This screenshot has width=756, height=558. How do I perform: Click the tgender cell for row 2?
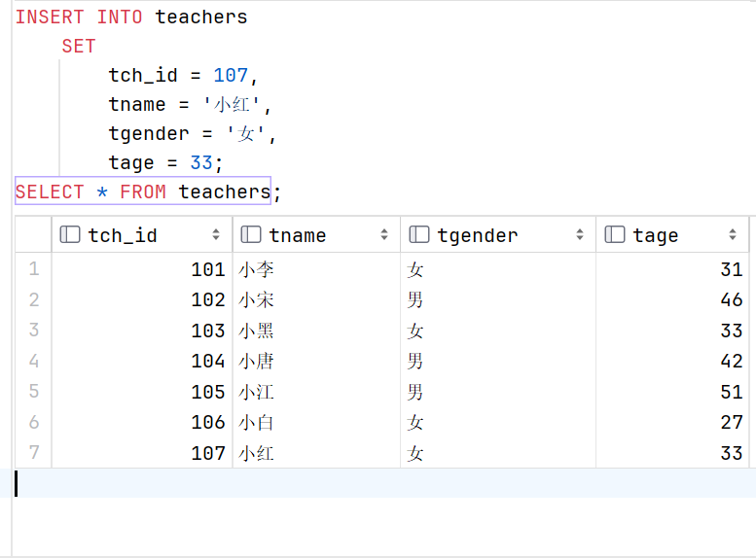pos(498,299)
